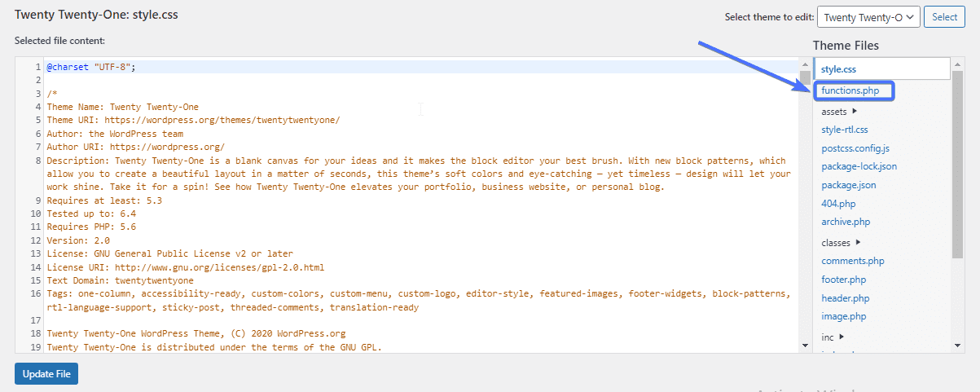Open style-rtl.css file
The width and height of the screenshot is (980, 392).
845,130
